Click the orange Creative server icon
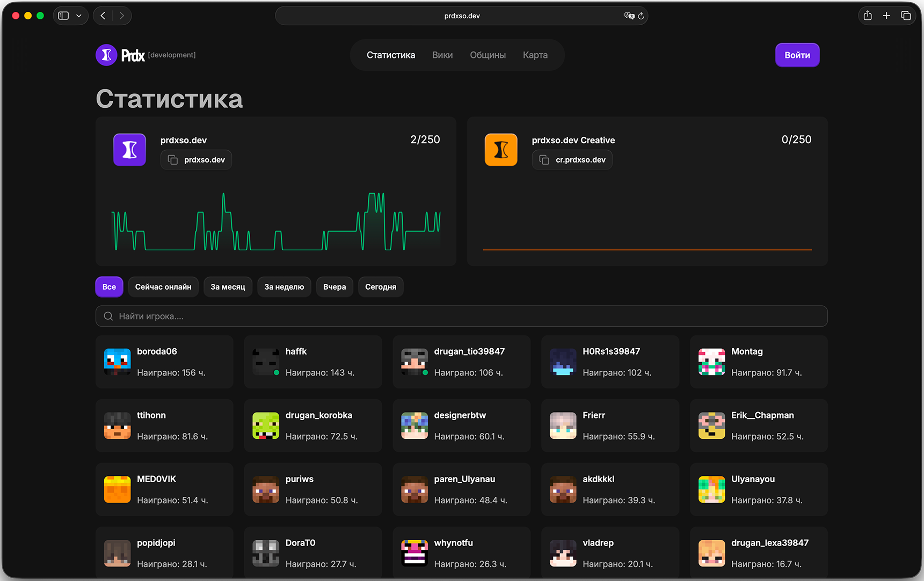This screenshot has width=924, height=581. coord(501,150)
